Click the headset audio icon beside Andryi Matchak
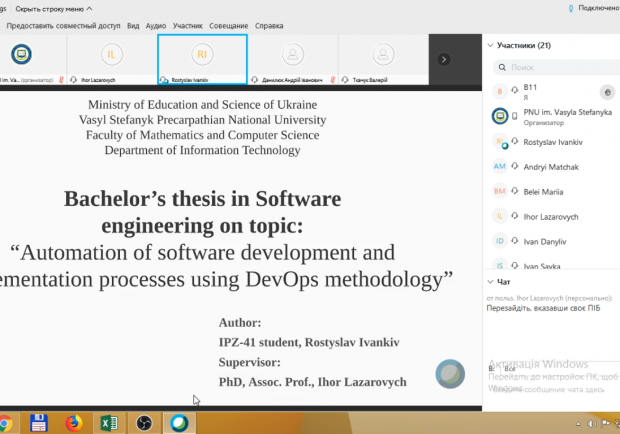Screen dimensions: 620x434 tap(515, 167)
